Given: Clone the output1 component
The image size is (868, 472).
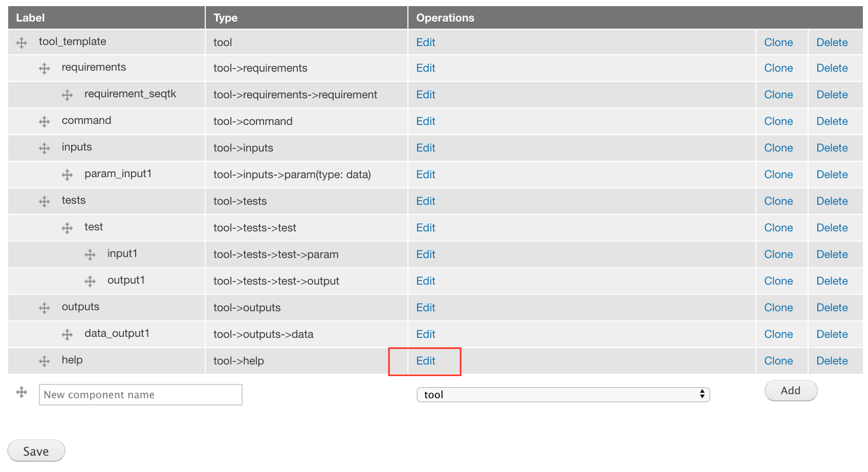Looking at the screenshot, I should click(778, 281).
